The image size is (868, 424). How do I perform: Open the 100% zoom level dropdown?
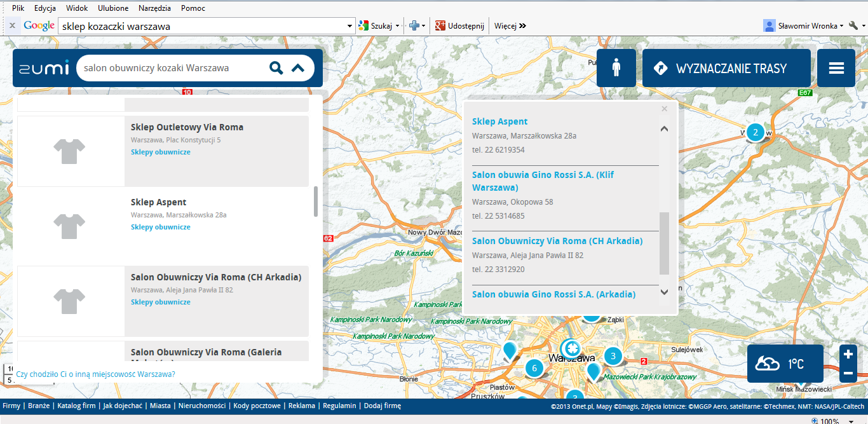(x=853, y=421)
